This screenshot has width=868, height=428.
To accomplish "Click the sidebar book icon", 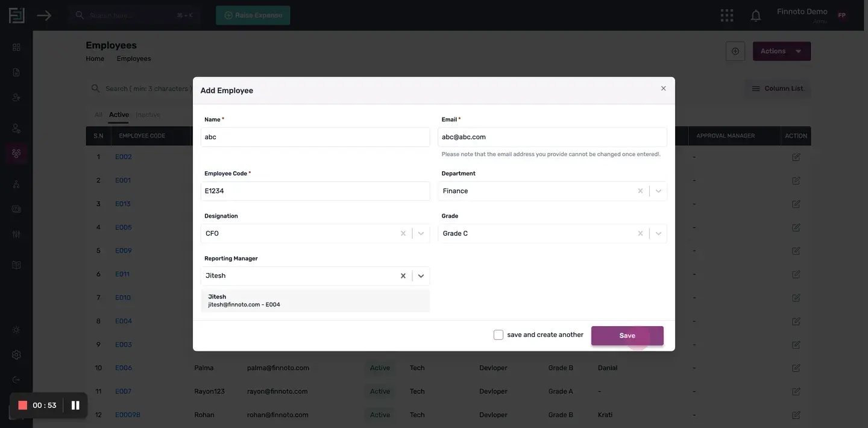I will (16, 265).
